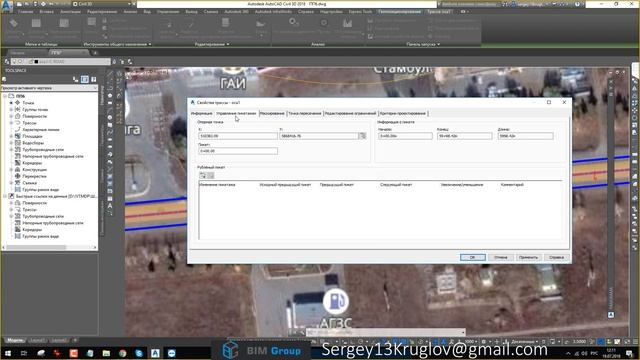Open Справка from the dialog
Viewport: 640px width, 360px height.
[x=556, y=257]
